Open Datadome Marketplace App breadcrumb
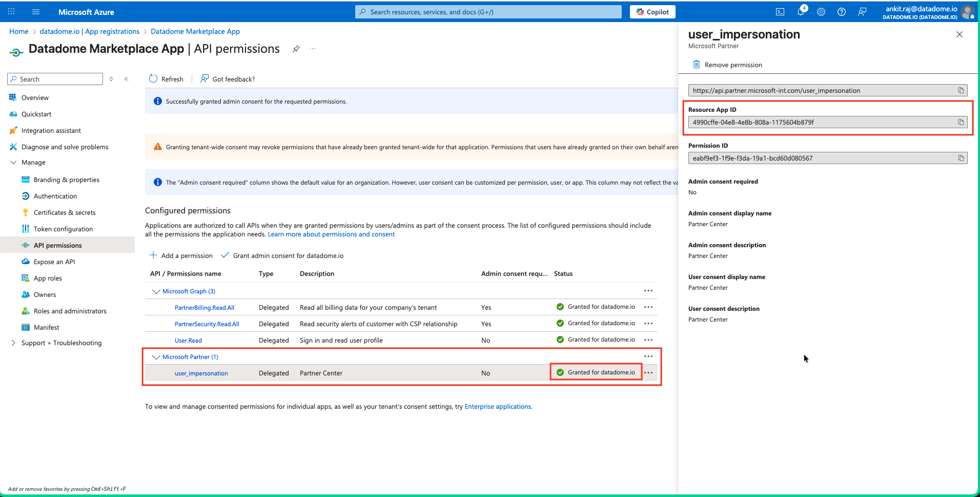Screen dimensions: 980x497 (195, 31)
